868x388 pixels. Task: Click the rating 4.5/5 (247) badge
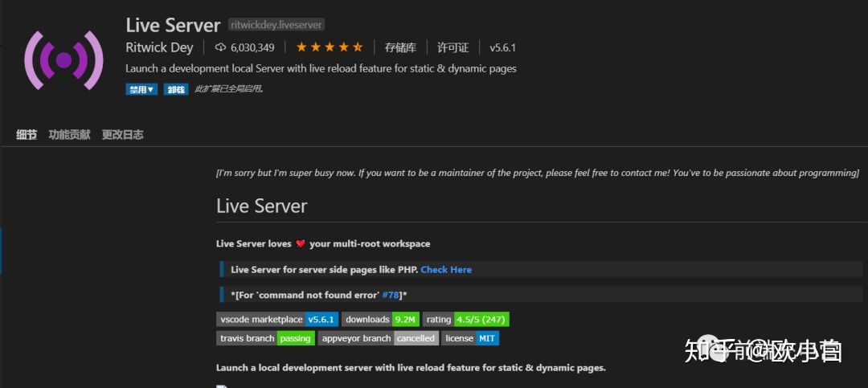click(466, 320)
